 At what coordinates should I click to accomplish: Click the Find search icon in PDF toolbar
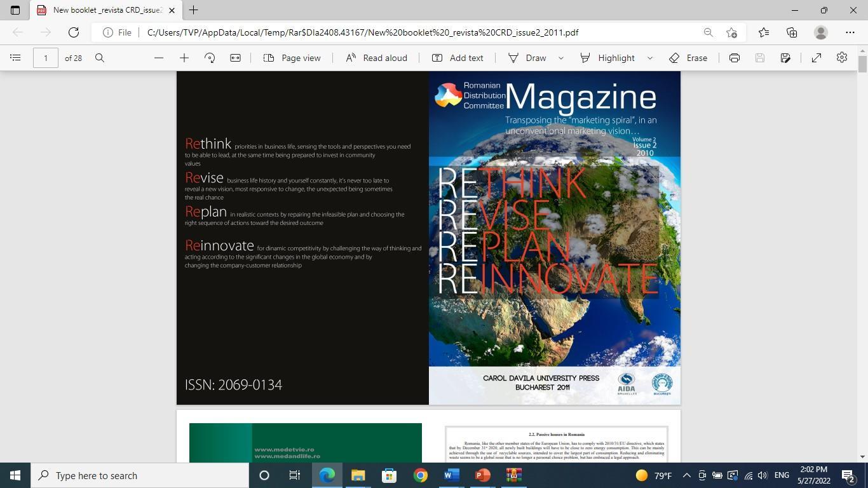tap(100, 58)
